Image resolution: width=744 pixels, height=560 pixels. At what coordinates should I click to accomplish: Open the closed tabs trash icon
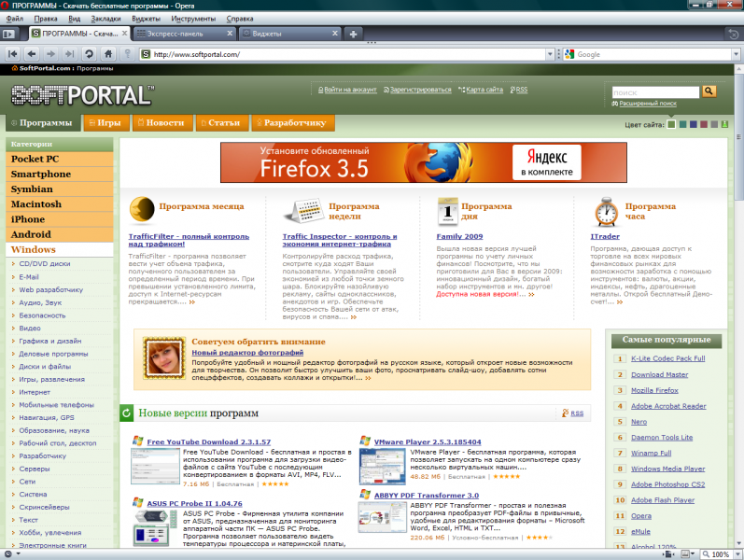(733, 34)
